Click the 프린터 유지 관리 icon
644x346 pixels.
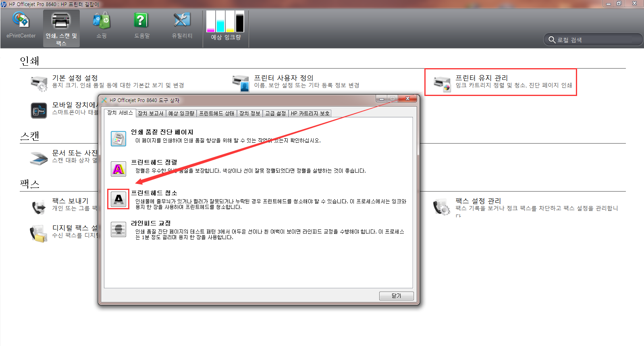point(442,83)
